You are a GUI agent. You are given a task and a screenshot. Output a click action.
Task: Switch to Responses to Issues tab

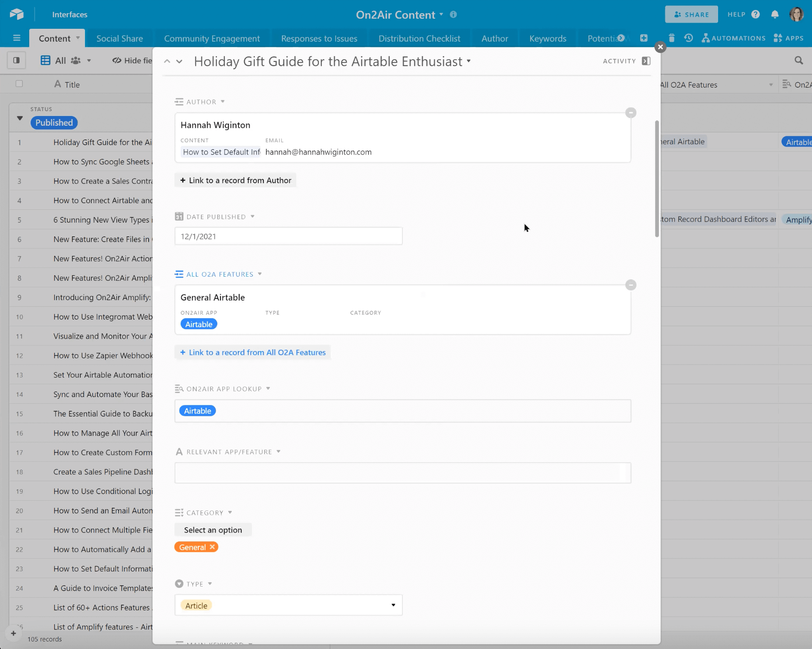point(319,39)
